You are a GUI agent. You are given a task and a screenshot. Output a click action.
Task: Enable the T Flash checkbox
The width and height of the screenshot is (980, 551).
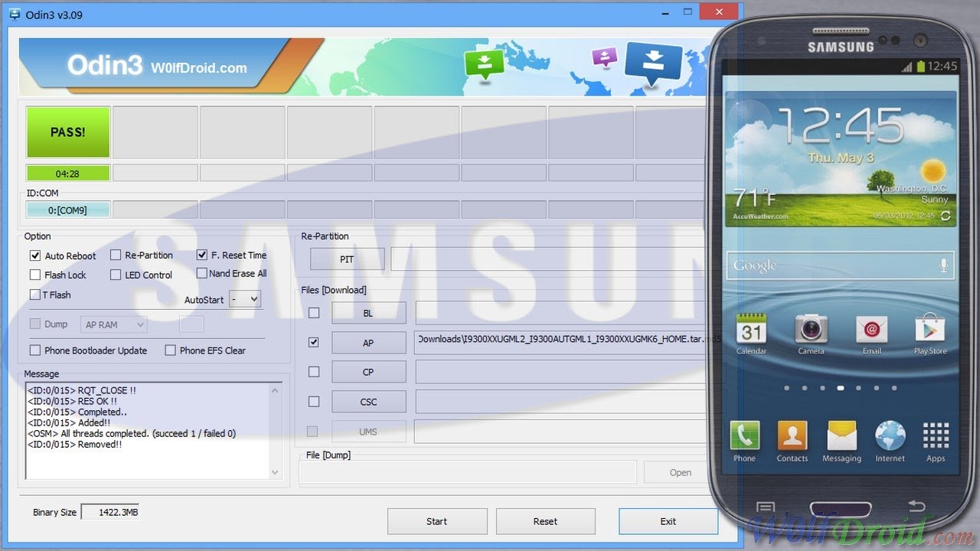click(35, 295)
